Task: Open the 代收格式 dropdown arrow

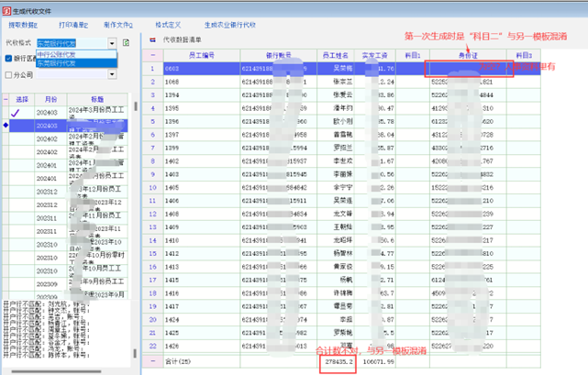Action: [x=112, y=43]
